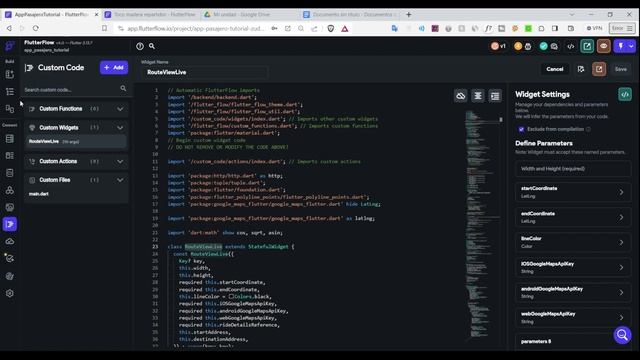Open the Storyboard icon in left sidebar
640x360 pixels.
pos(10,109)
